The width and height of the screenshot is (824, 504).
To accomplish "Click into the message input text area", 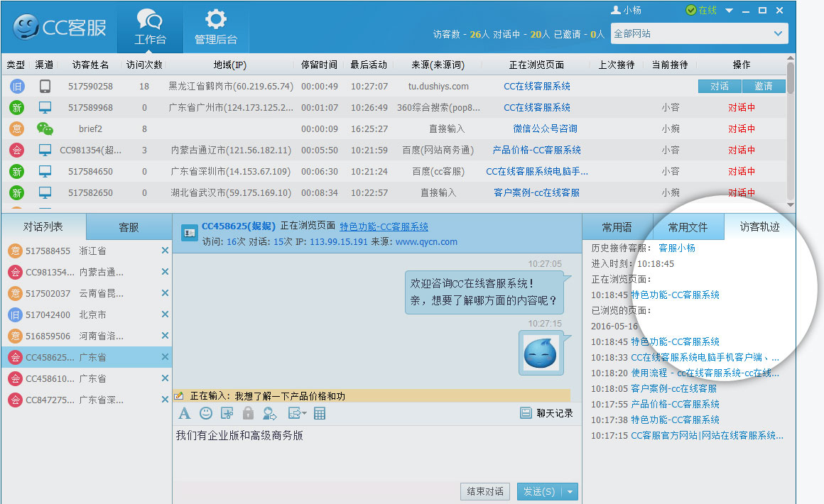I will point(376,454).
